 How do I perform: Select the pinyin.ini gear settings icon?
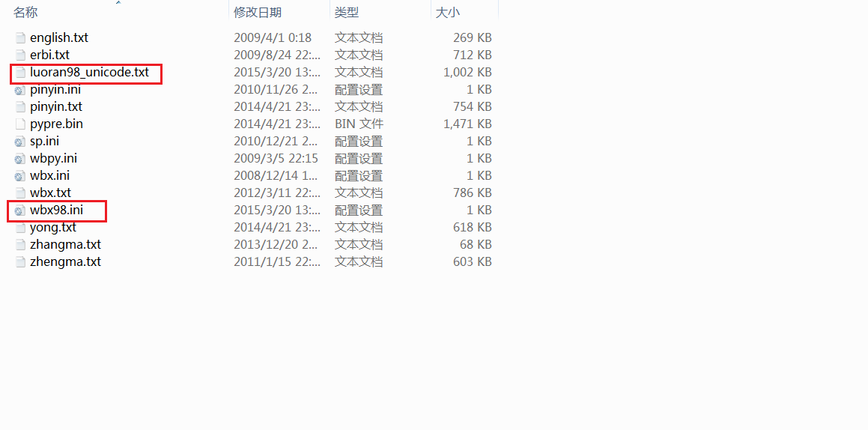[x=20, y=90]
